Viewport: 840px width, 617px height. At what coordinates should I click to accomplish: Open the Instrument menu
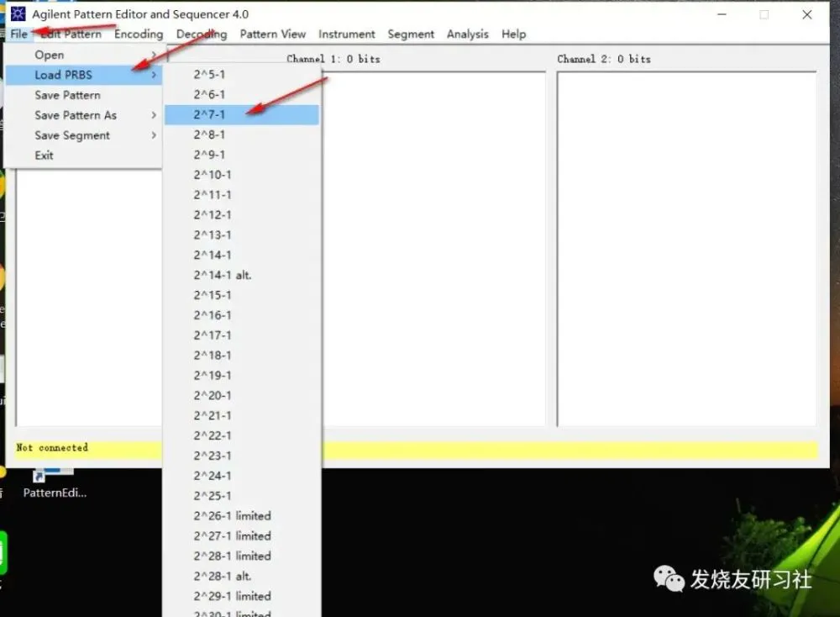347,34
